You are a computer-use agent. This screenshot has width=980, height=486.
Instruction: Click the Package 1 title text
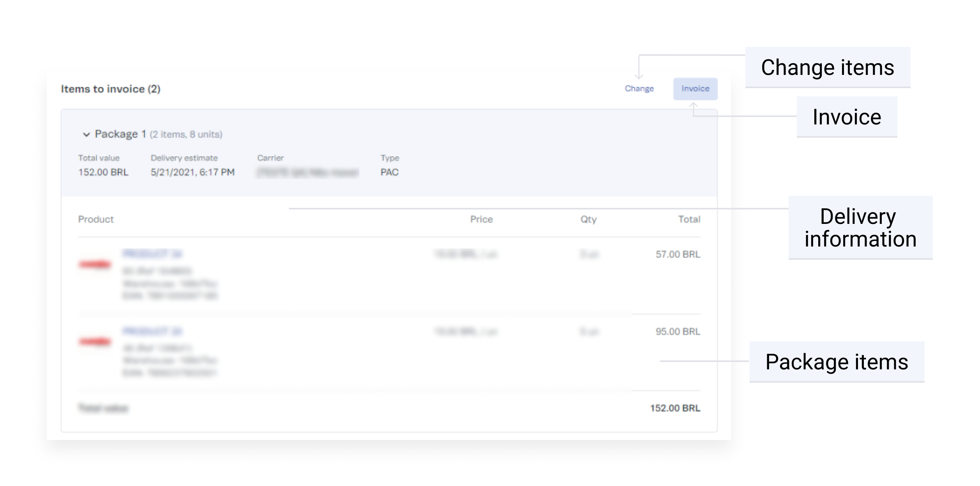coord(120,134)
